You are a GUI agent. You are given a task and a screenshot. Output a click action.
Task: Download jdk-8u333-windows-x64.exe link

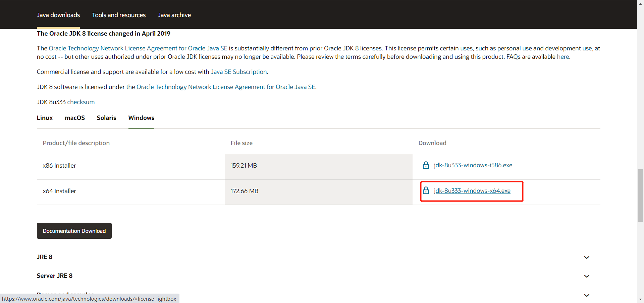click(x=472, y=191)
